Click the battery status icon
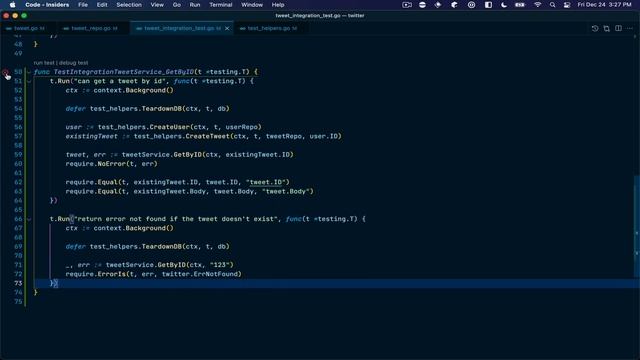640x360 pixels. click(520, 5)
